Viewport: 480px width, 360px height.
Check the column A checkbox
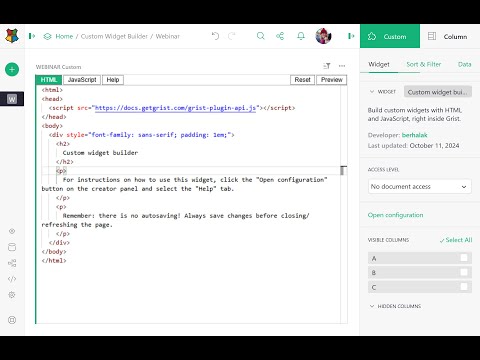pyautogui.click(x=464, y=258)
